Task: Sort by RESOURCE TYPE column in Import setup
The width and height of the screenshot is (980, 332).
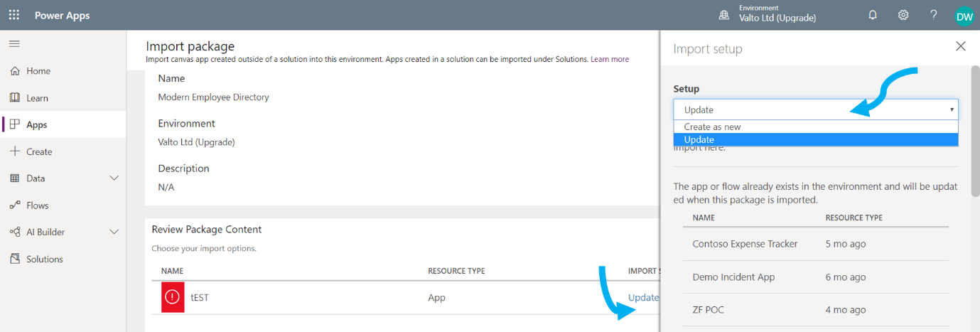Action: [x=854, y=218]
